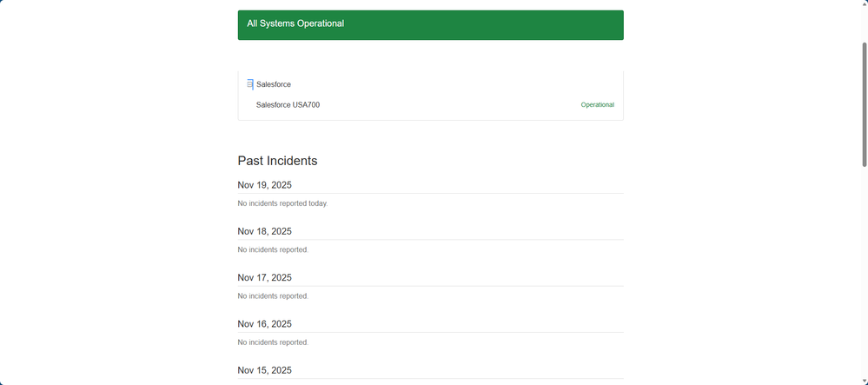Select the Nov 19, 2025 date heading
This screenshot has height=385, width=868.
tap(265, 185)
